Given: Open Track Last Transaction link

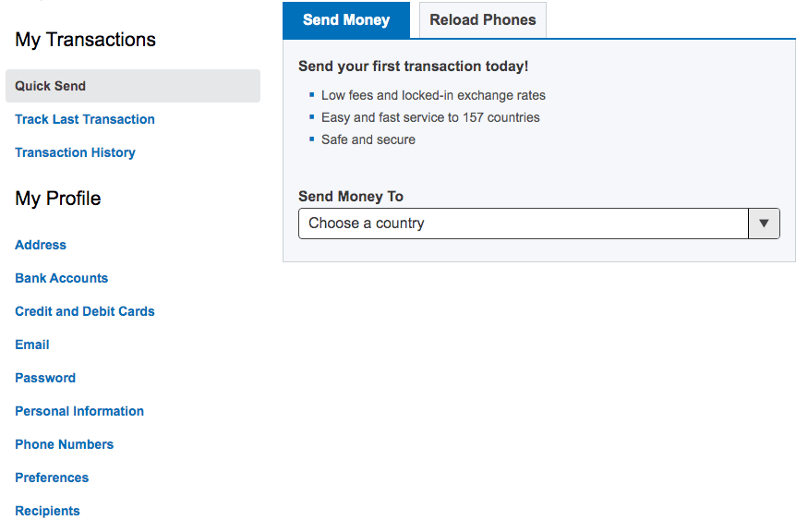Looking at the screenshot, I should pyautogui.click(x=85, y=119).
